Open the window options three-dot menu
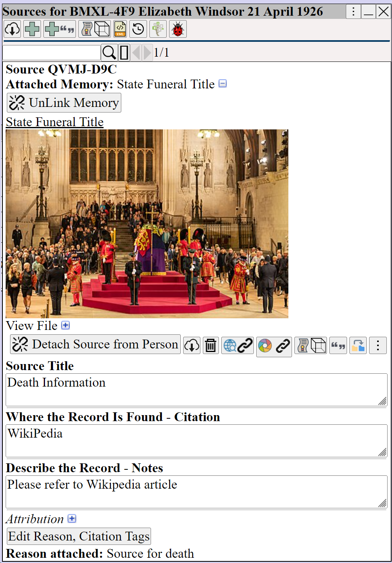 (x=353, y=12)
